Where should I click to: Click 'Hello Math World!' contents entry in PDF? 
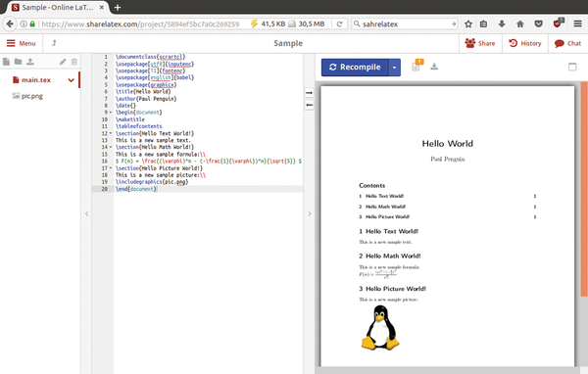pos(385,207)
